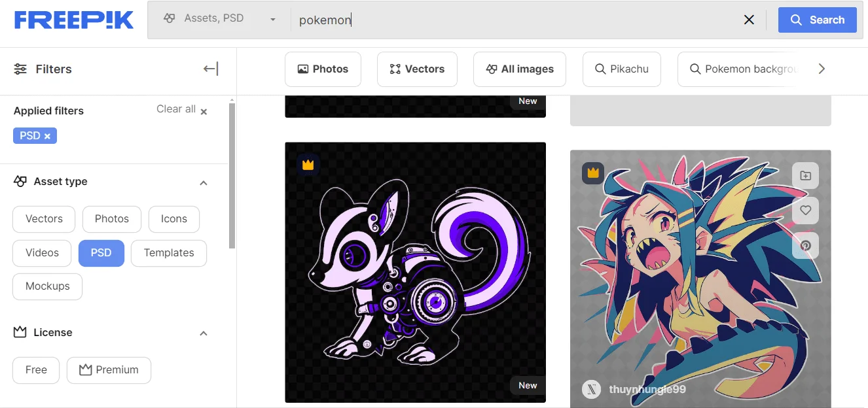Select the Mockups asset type filter
868x408 pixels.
pos(47,286)
